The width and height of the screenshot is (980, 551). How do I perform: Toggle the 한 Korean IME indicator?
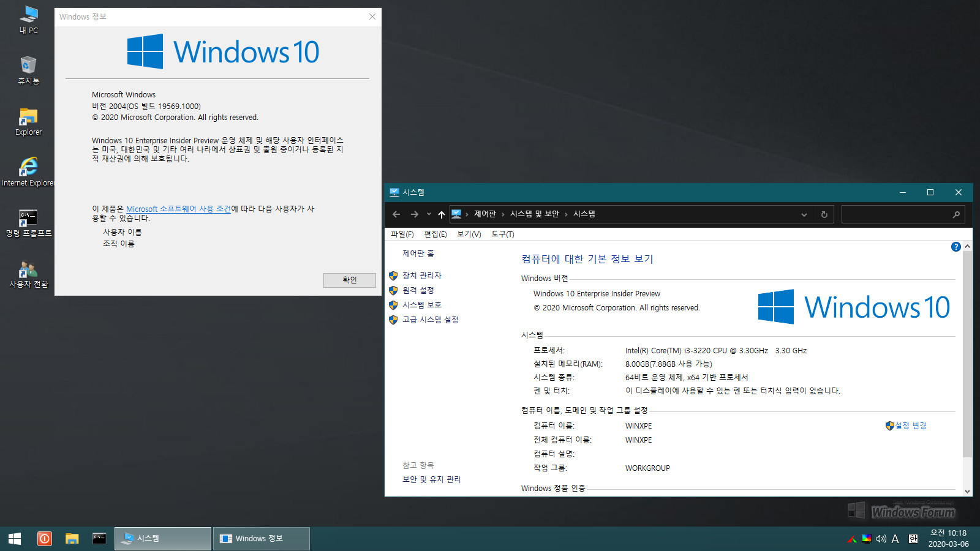click(x=913, y=539)
